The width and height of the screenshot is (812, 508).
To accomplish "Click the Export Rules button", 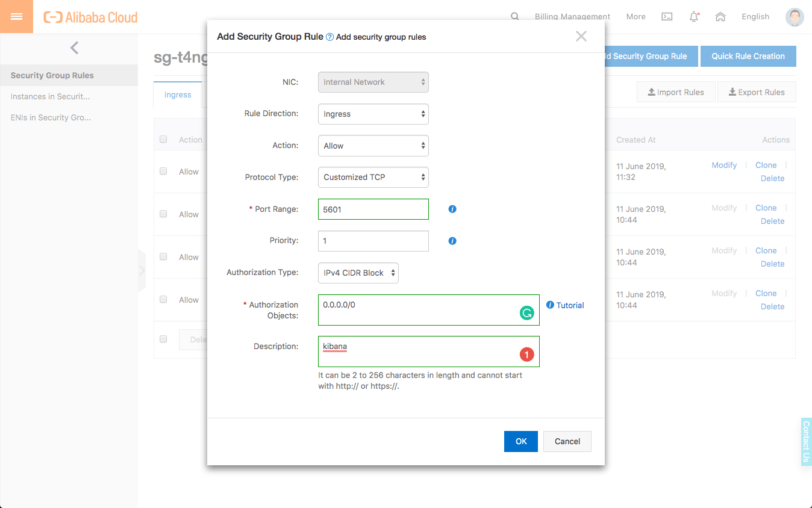I will pyautogui.click(x=757, y=92).
